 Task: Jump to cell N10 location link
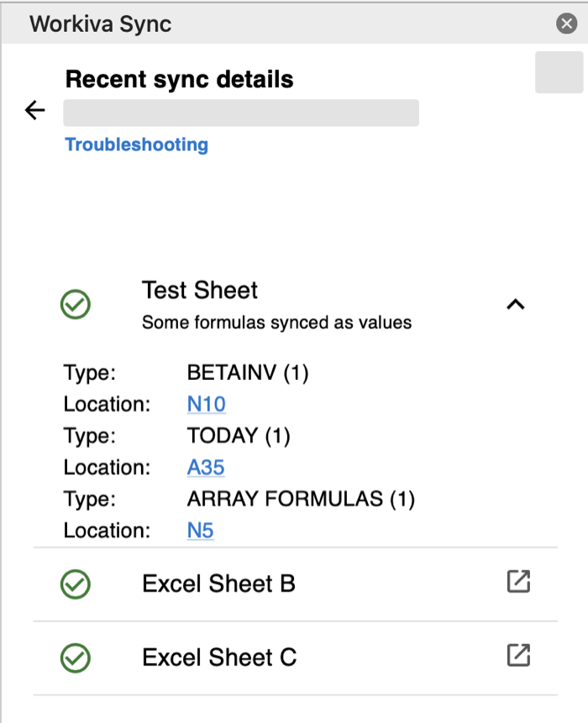pyautogui.click(x=206, y=404)
